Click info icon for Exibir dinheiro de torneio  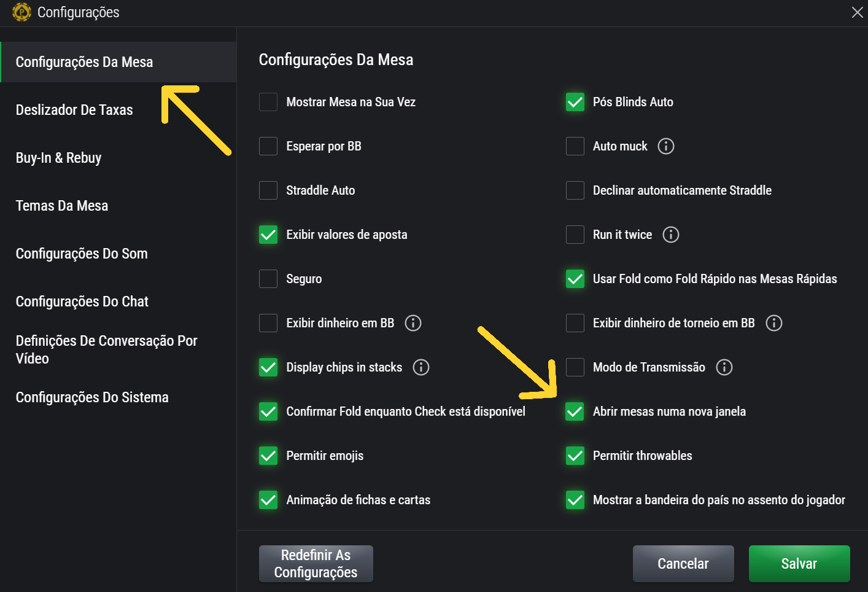tap(774, 323)
